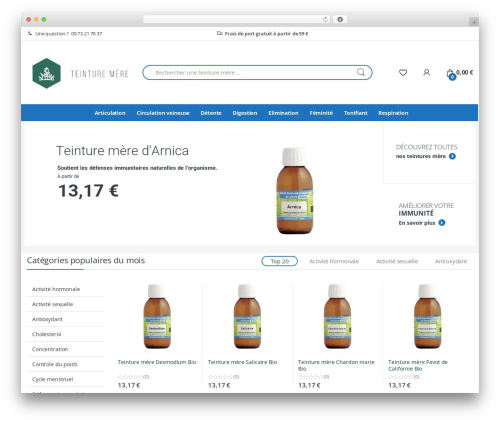This screenshot has height=423, width=500.
Task: Open Cholesterol category in sidebar
Action: click(x=47, y=334)
